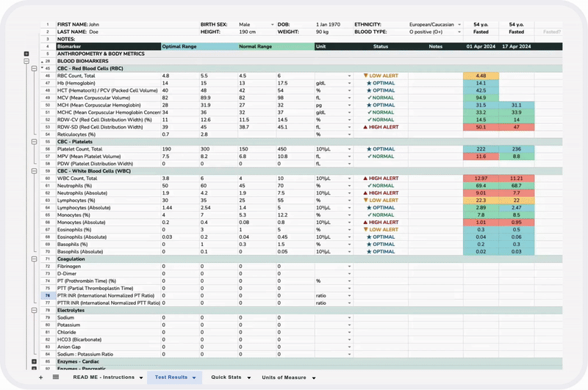The image size is (588, 390).
Task: Collapse the CBC - Platelets group
Action: [34, 142]
